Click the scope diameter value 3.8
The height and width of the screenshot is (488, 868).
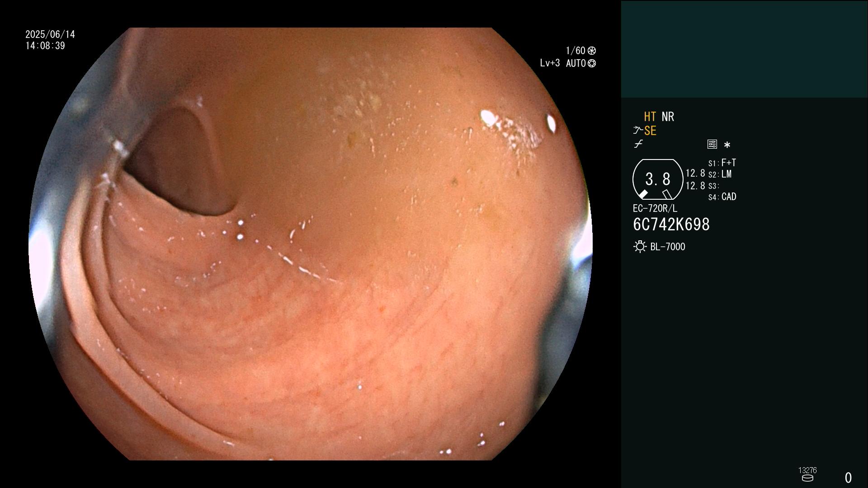coord(658,179)
